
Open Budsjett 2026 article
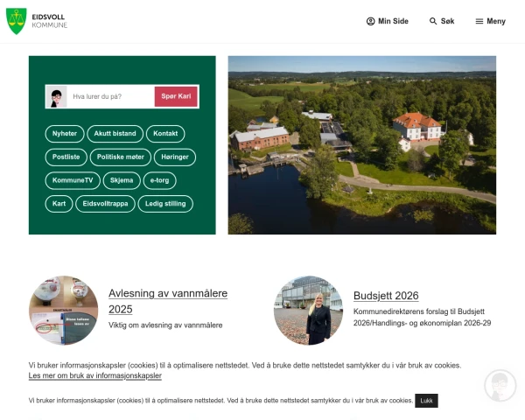[386, 296]
